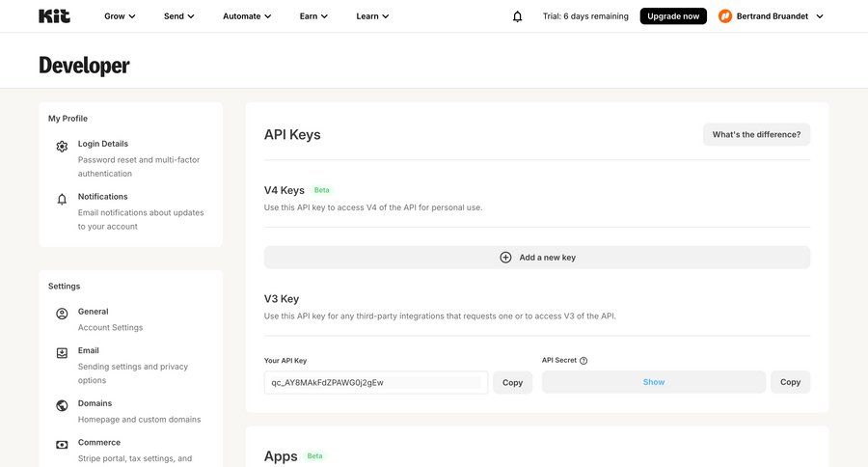Click the Commerce money icon
868x467 pixels.
(62, 444)
